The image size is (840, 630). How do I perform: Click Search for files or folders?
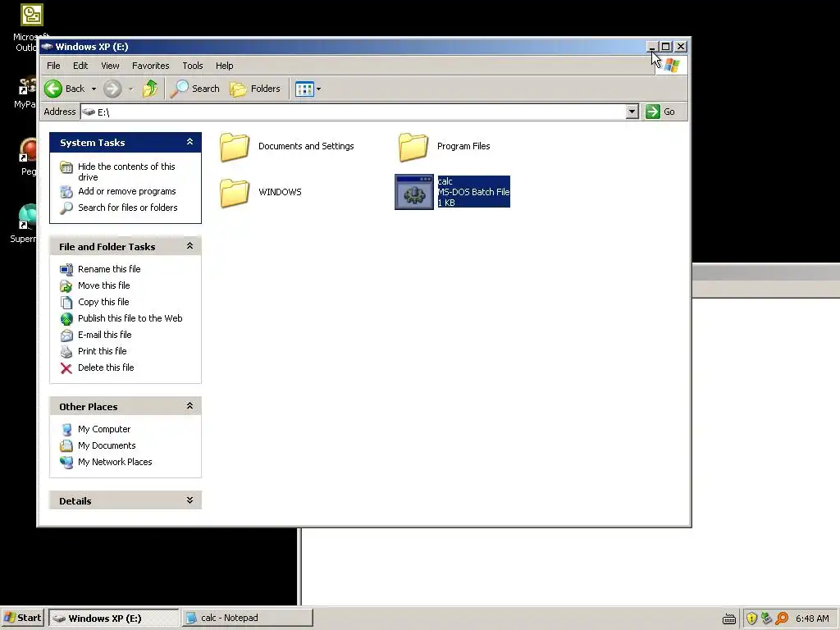(127, 208)
